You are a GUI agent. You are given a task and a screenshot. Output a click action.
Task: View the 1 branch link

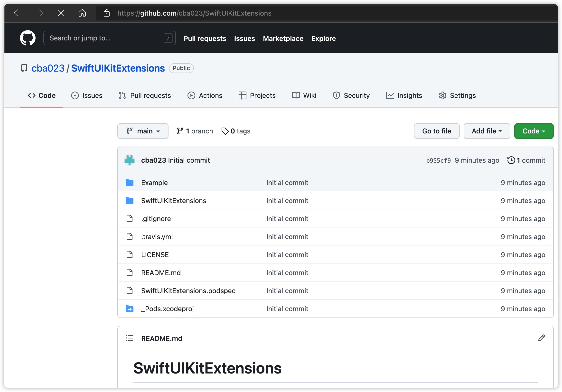pos(195,131)
